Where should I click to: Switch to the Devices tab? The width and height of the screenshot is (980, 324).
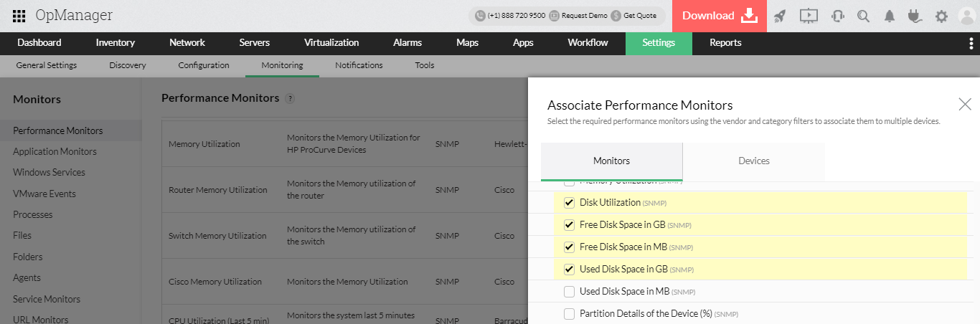point(753,161)
